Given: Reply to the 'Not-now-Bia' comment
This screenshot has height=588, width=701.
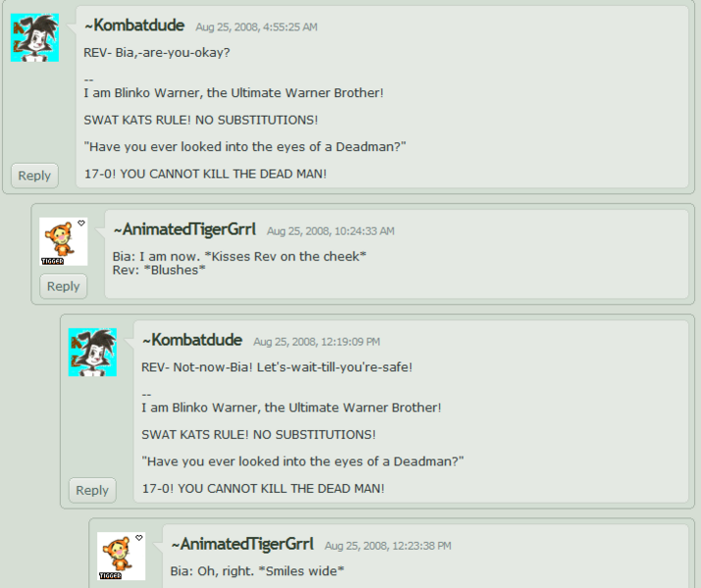Looking at the screenshot, I should (92, 490).
